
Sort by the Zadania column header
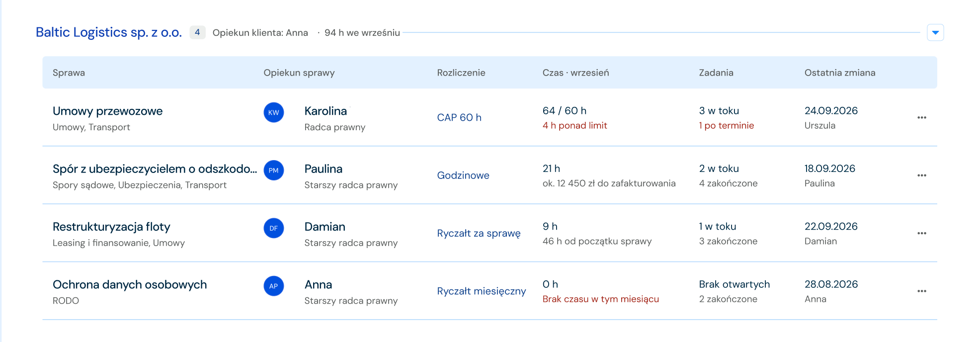[x=716, y=73]
